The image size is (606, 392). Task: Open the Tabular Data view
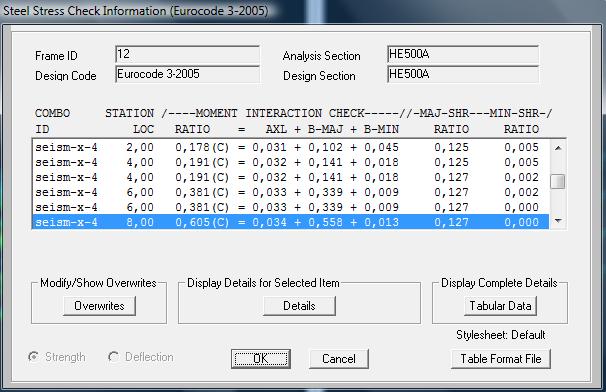(x=500, y=306)
